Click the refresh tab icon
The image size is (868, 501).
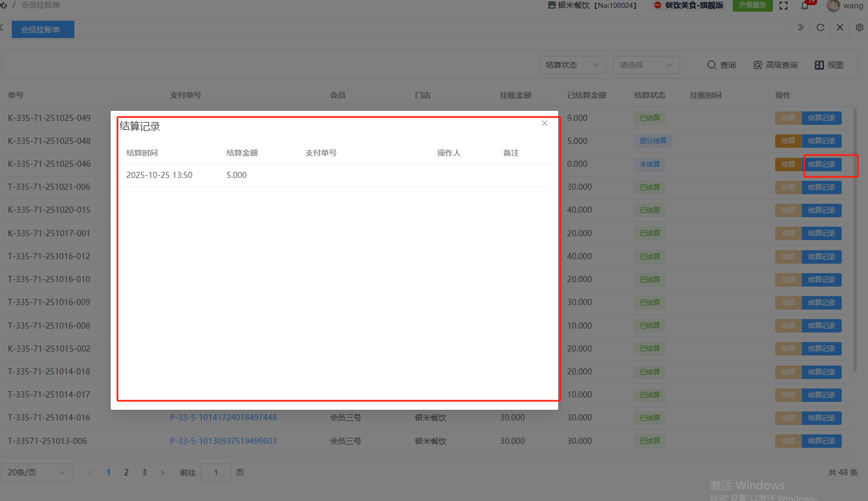tap(820, 27)
